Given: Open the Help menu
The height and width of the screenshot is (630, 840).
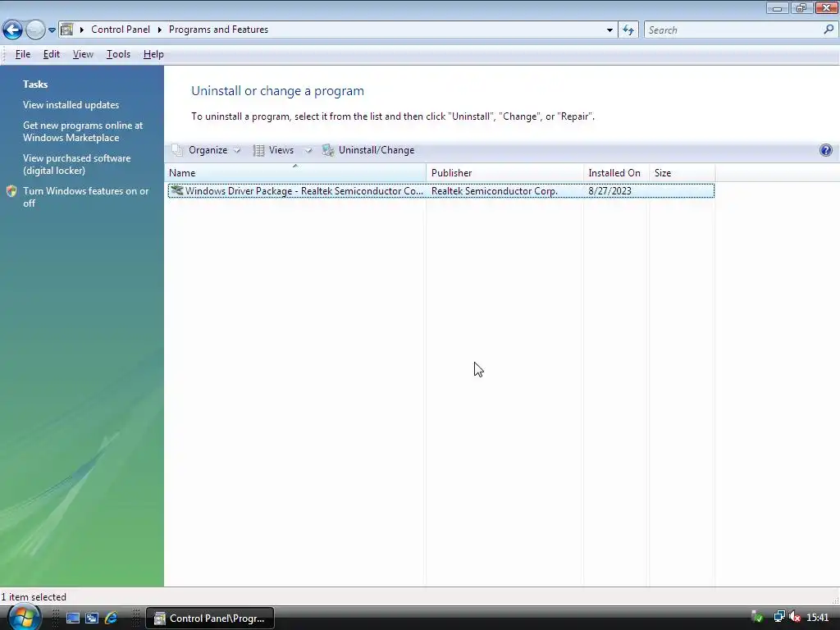Looking at the screenshot, I should point(153,54).
